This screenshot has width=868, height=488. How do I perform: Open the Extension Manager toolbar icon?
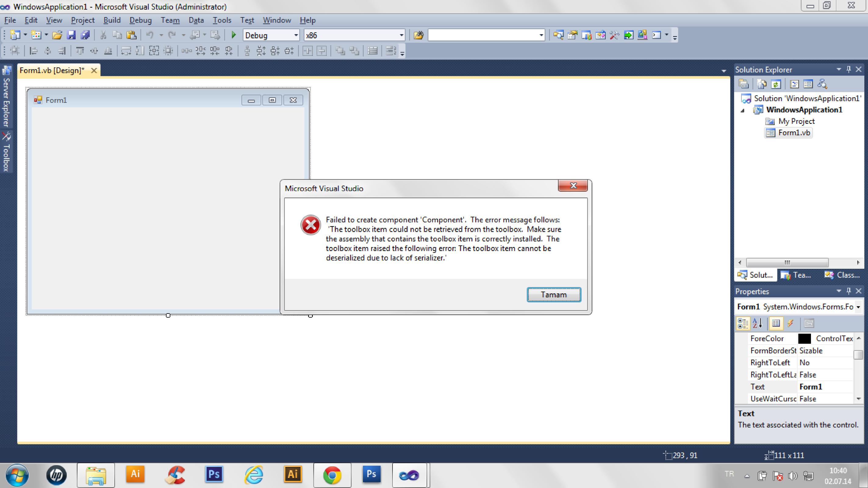[x=643, y=35]
